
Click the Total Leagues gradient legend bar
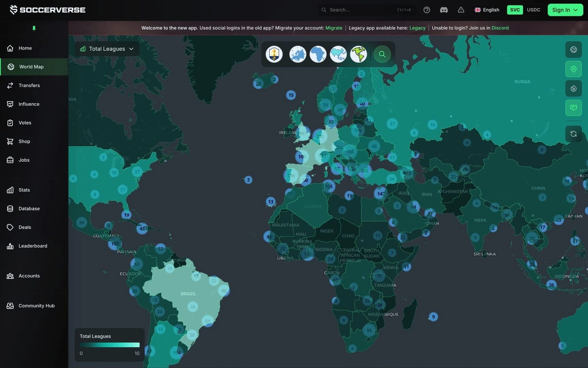click(109, 345)
